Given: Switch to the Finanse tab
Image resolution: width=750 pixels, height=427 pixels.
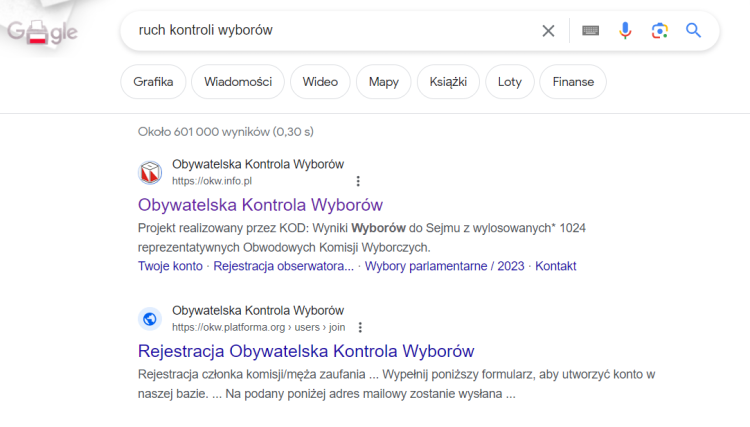Looking at the screenshot, I should pyautogui.click(x=573, y=82).
